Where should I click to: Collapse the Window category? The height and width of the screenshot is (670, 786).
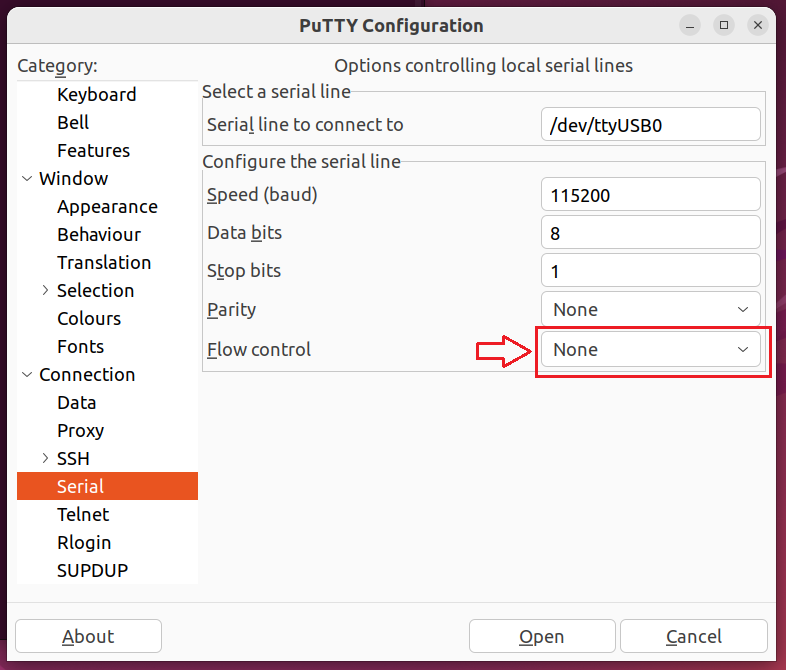26,179
